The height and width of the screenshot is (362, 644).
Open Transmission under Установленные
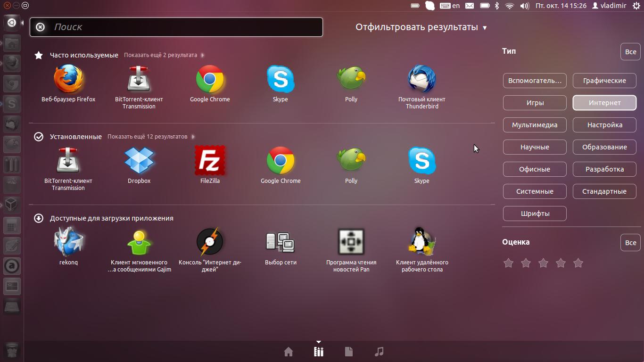[x=68, y=169]
